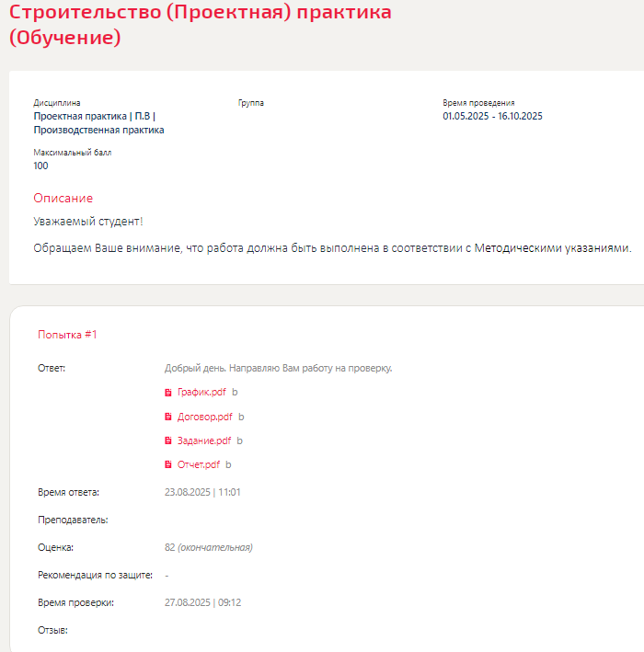
Task: Click the maximum score value 100
Action: click(x=40, y=166)
